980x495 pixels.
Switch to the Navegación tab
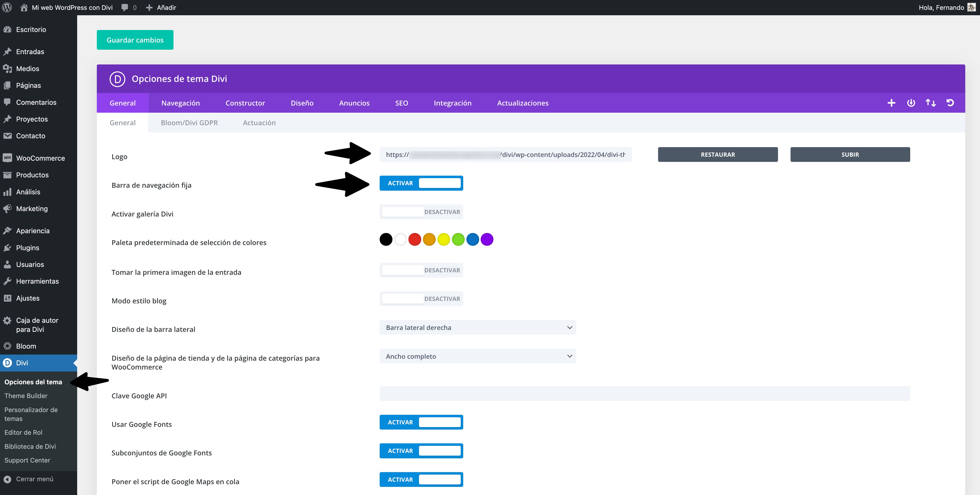coord(180,103)
